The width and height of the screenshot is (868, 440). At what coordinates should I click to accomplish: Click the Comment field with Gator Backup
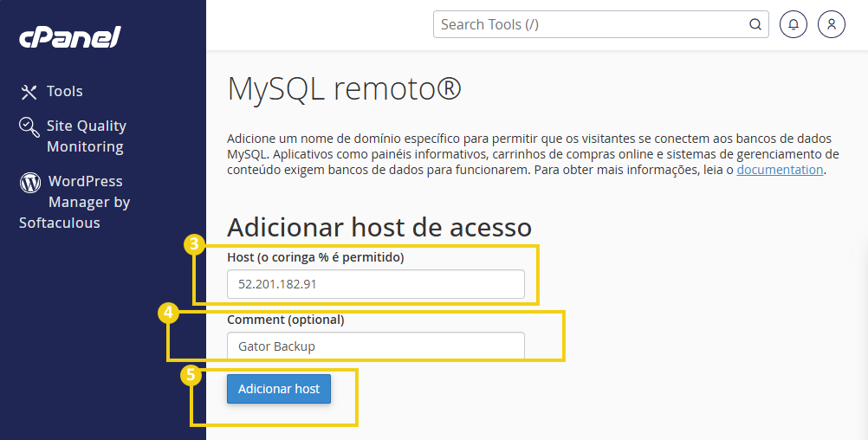(x=376, y=346)
